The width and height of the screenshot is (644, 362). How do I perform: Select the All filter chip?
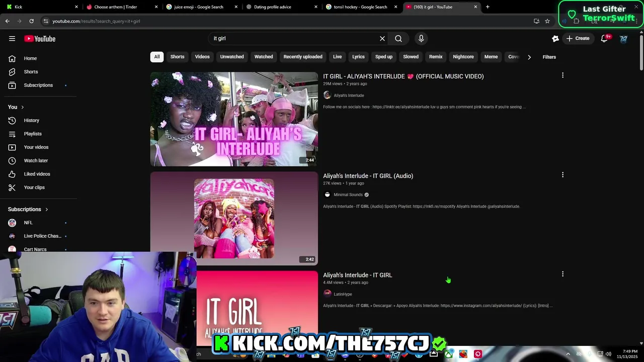[x=157, y=57]
